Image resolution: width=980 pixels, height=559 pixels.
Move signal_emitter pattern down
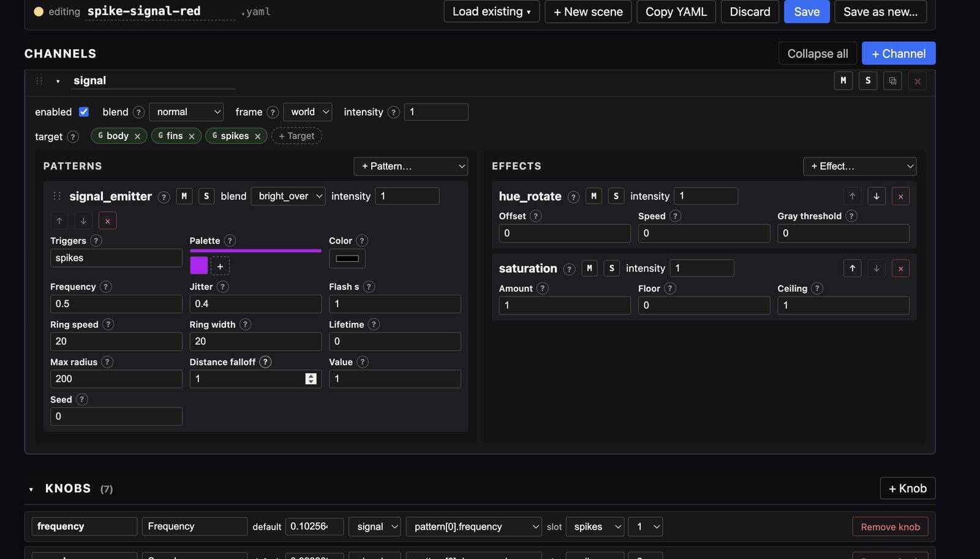83,221
